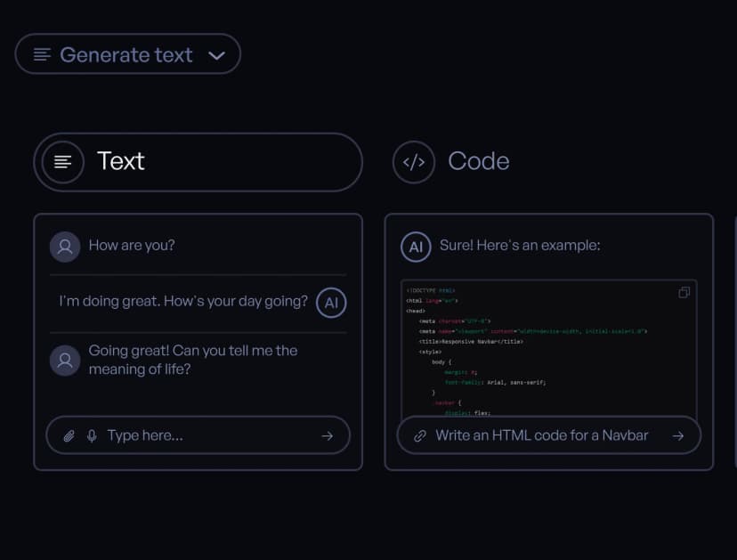
Task: Click the text lines icon in Generate text
Action: pyautogui.click(x=42, y=55)
